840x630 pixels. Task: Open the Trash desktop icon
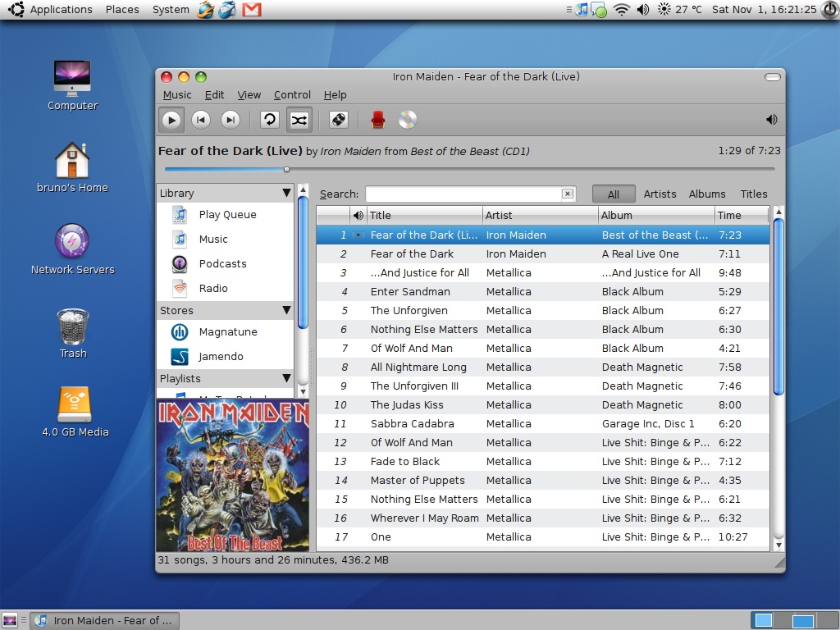click(73, 333)
